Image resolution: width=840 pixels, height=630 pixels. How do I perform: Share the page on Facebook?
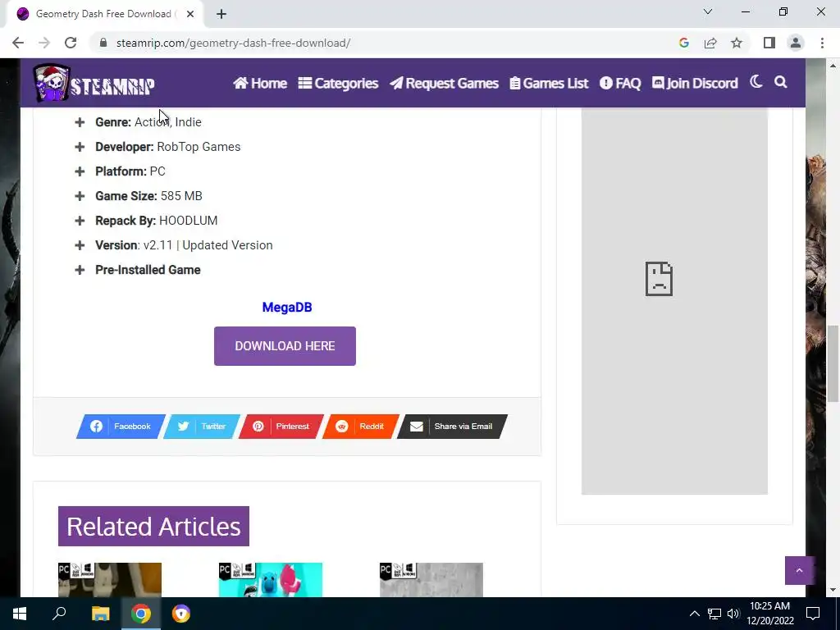[121, 427]
